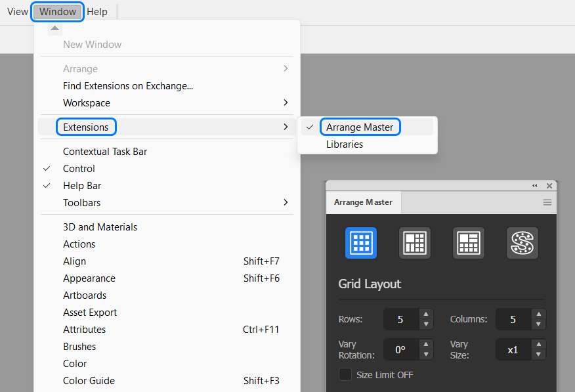This screenshot has width=575, height=392.
Task: Click the Rows number field
Action: click(x=401, y=319)
